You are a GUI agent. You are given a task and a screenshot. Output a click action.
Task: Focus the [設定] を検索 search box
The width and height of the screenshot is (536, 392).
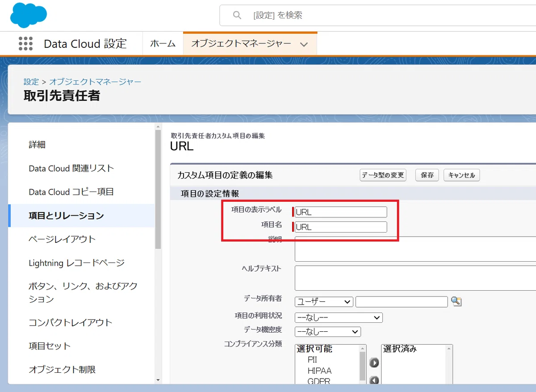(x=377, y=15)
